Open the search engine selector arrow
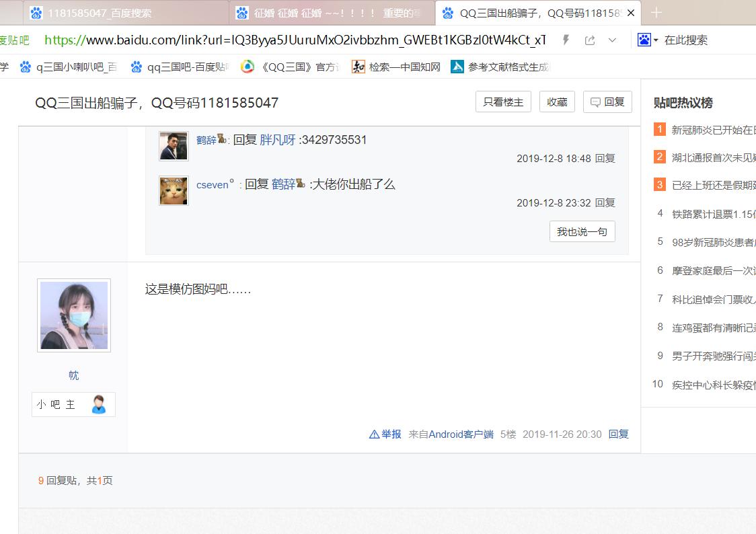756x534 pixels. [656, 40]
